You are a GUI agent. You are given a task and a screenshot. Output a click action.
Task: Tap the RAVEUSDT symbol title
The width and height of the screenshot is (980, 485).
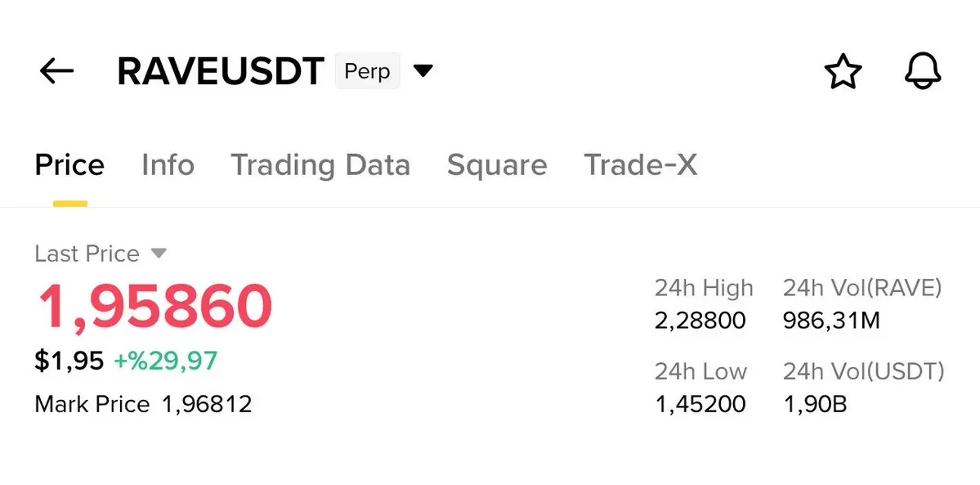221,72
